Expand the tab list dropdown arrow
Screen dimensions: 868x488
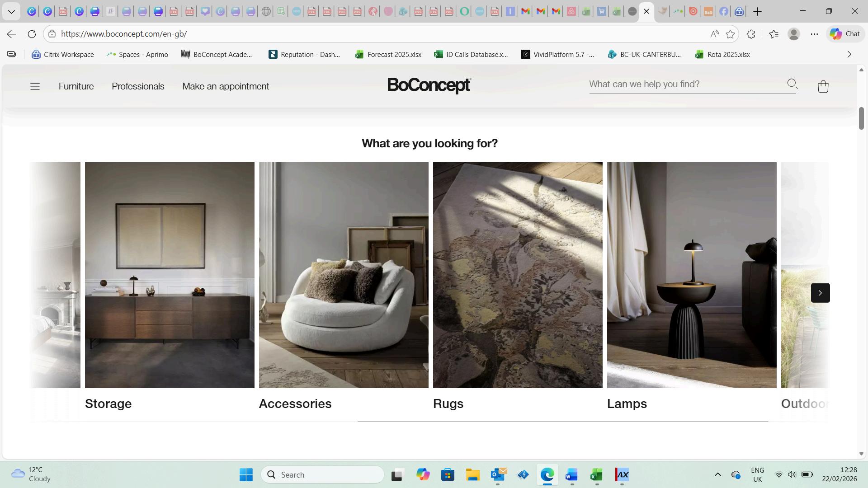tap(11, 11)
